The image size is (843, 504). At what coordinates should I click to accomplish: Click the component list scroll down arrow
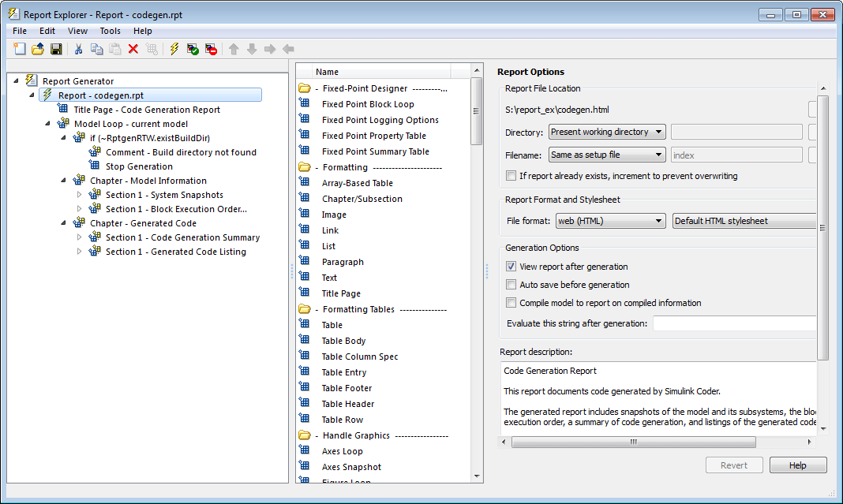pyautogui.click(x=476, y=476)
